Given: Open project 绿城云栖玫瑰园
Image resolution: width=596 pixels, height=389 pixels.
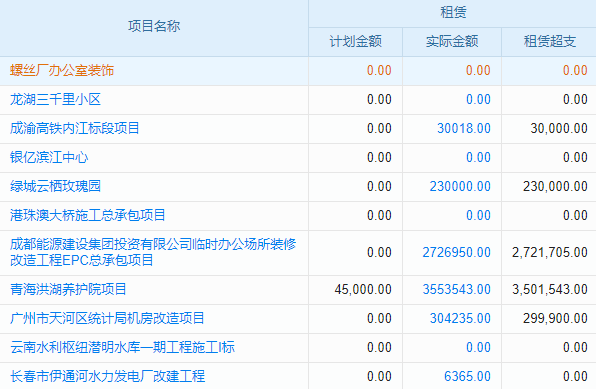Looking at the screenshot, I should [x=55, y=186].
